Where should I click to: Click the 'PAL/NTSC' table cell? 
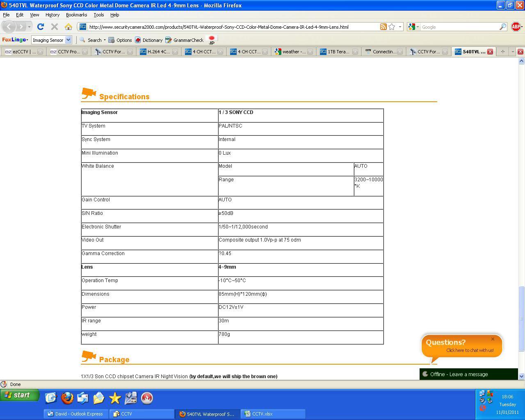click(301, 129)
